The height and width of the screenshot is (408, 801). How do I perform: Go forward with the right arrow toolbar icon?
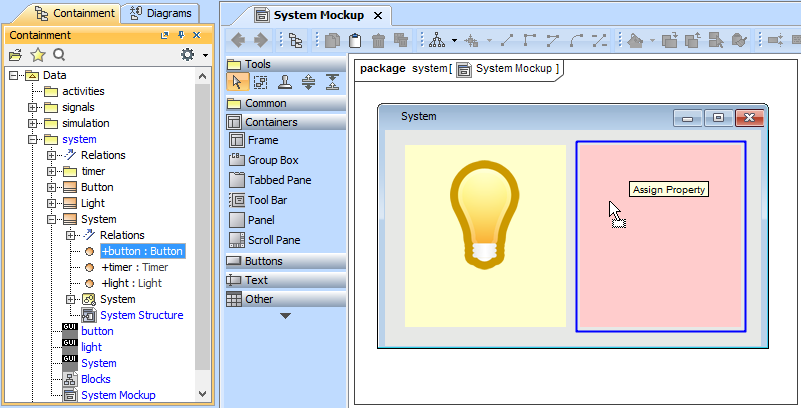pos(261,40)
